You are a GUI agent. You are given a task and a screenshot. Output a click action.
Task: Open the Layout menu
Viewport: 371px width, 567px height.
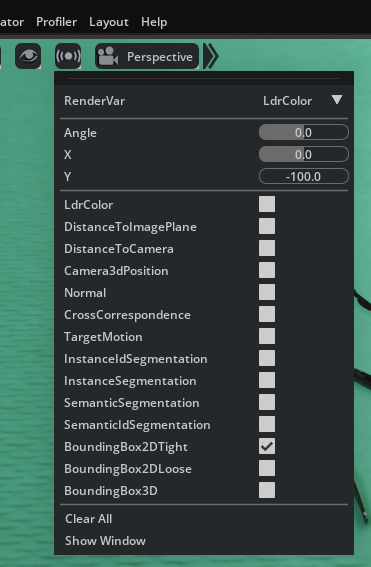(109, 22)
